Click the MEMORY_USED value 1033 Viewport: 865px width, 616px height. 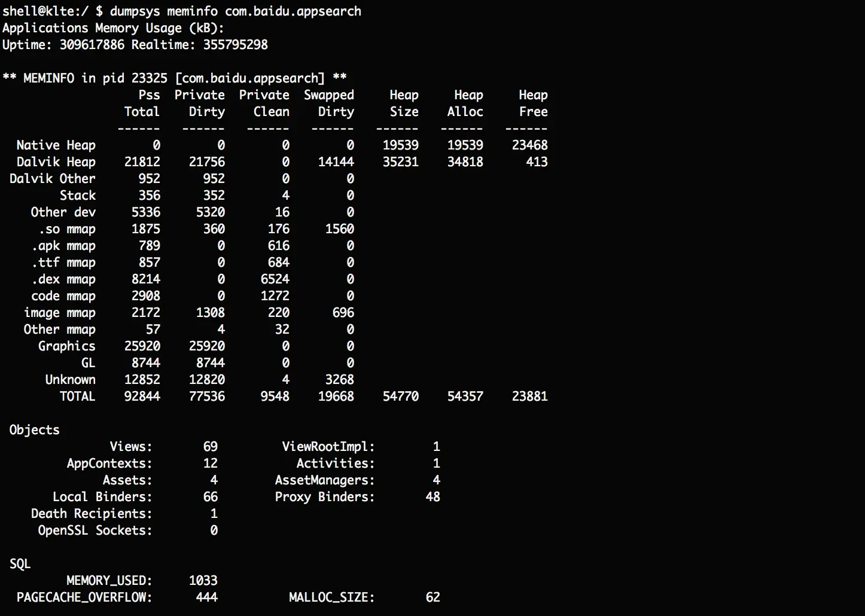click(x=203, y=581)
